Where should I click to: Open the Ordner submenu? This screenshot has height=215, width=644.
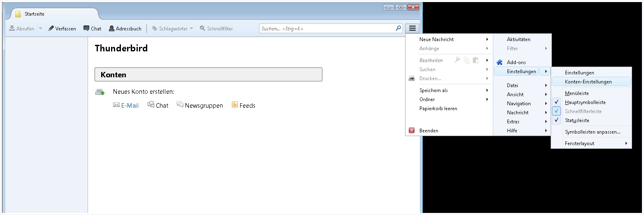point(449,99)
